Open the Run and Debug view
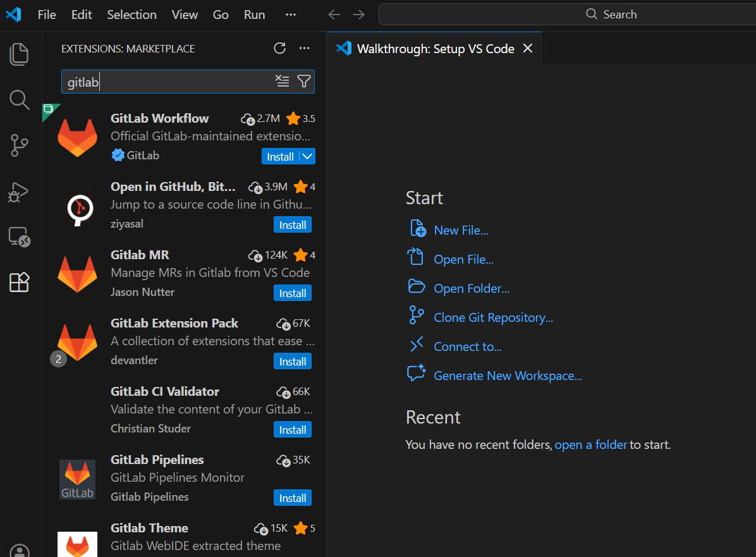 pos(20,192)
